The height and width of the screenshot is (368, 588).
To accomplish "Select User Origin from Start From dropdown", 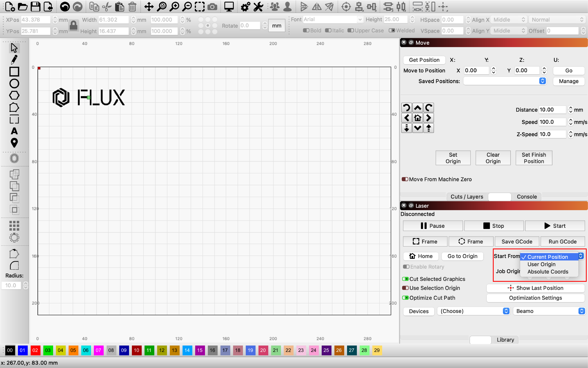I will [541, 264].
